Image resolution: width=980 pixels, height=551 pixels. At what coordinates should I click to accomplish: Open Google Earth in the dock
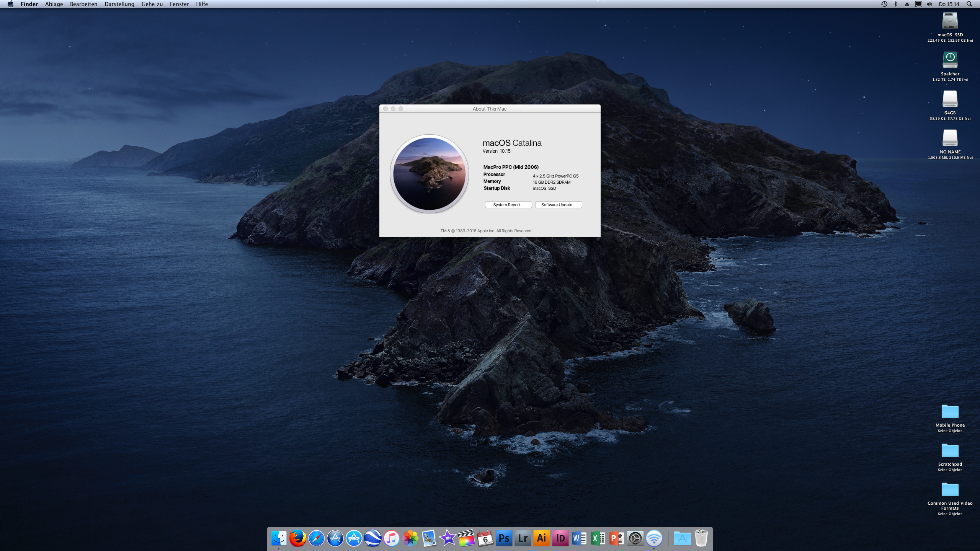[372, 538]
